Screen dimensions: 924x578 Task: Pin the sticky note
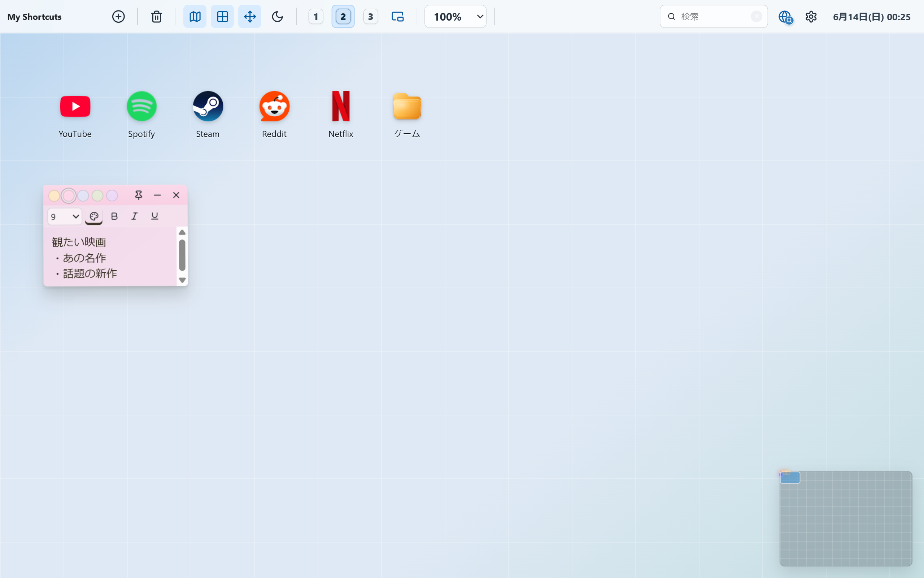[139, 195]
